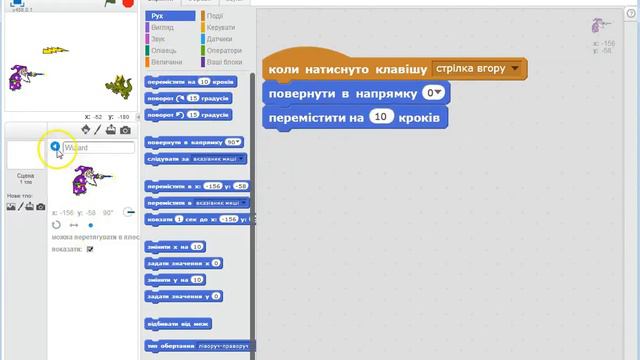Click the blue back arrow beside the sprite name
The width and height of the screenshot is (640, 360).
[55, 146]
